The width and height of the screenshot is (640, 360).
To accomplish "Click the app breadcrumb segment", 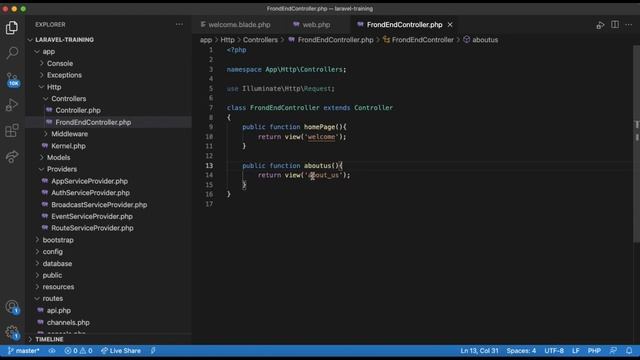I will click(x=206, y=40).
